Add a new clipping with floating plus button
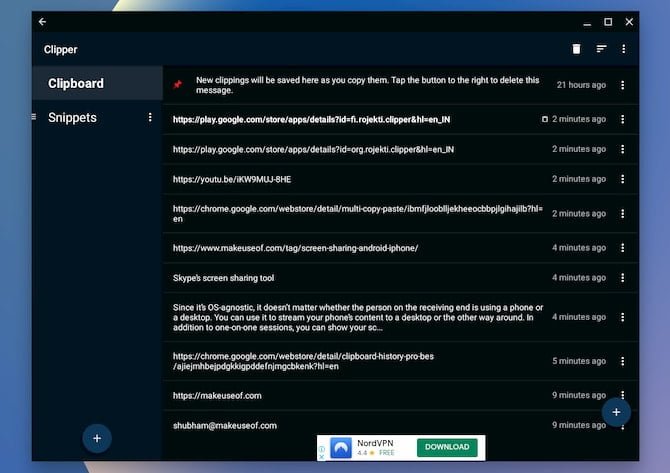 click(x=616, y=412)
